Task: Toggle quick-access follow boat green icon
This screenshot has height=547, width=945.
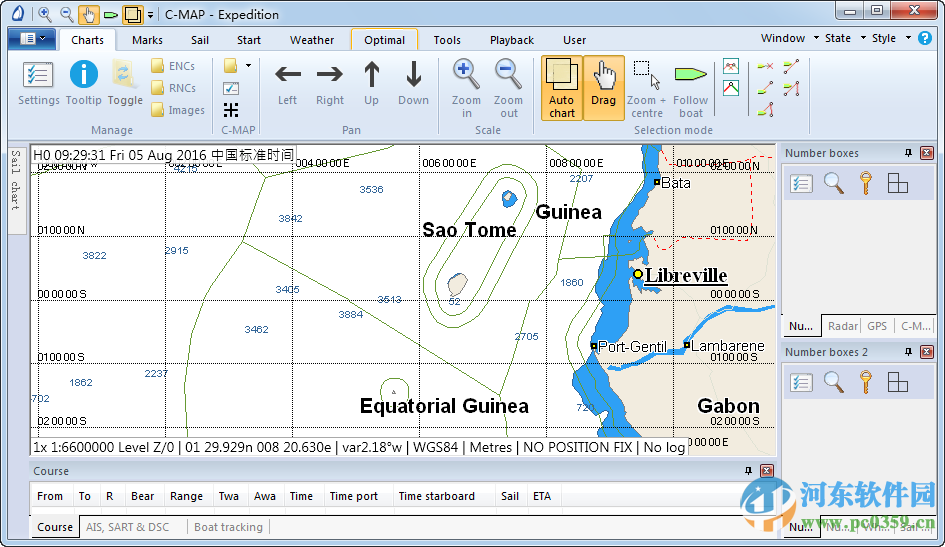Action: coord(110,14)
